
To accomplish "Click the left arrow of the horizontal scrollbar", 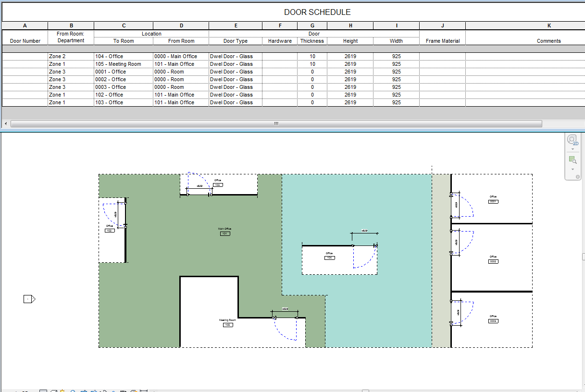I will tap(5, 123).
